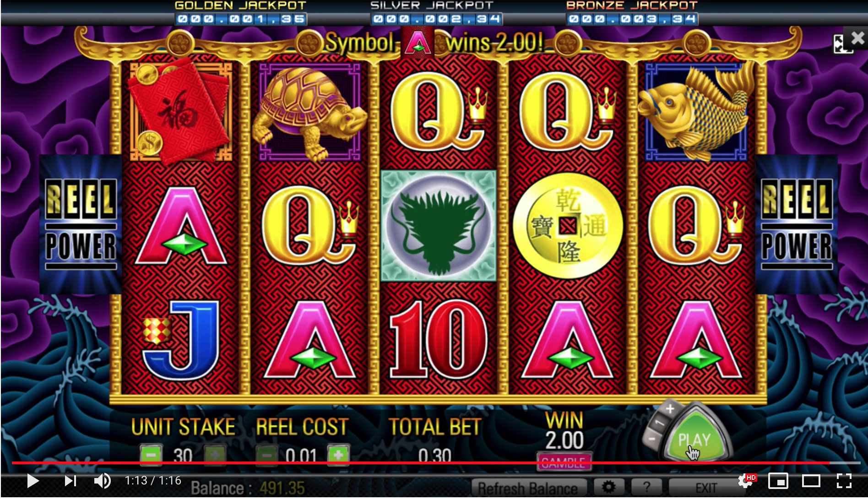Switch to theater mode icon
The image size is (868, 500).
[x=811, y=481]
